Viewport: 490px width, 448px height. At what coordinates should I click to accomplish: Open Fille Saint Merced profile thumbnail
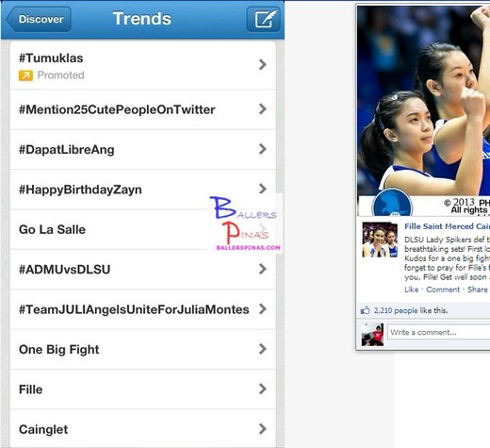click(380, 240)
